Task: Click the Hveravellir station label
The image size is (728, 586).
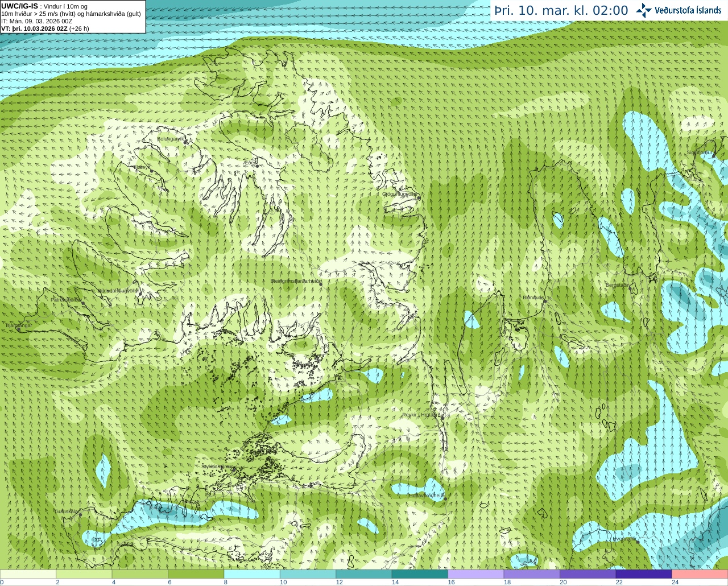Action: [625, 538]
